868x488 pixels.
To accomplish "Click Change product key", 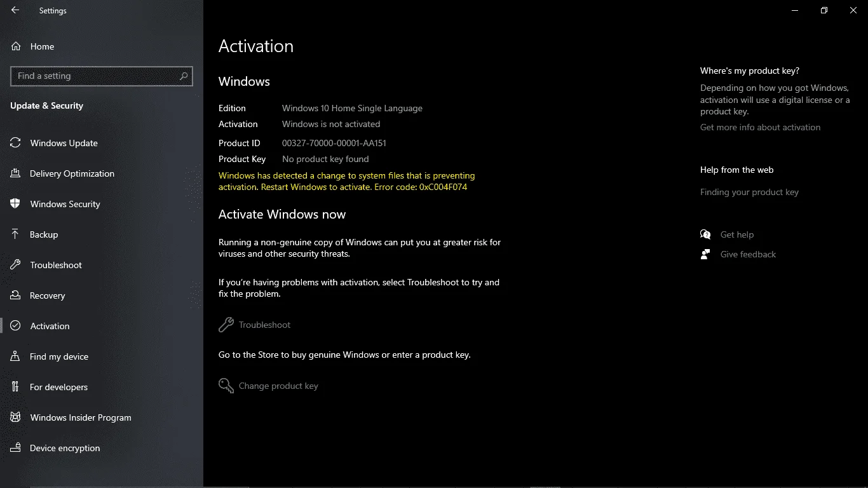I will tap(269, 386).
